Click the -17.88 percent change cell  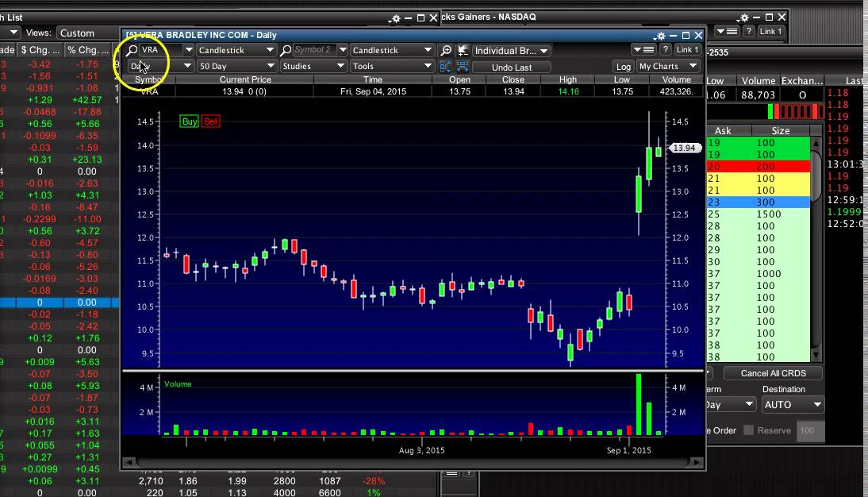pyautogui.click(x=87, y=112)
